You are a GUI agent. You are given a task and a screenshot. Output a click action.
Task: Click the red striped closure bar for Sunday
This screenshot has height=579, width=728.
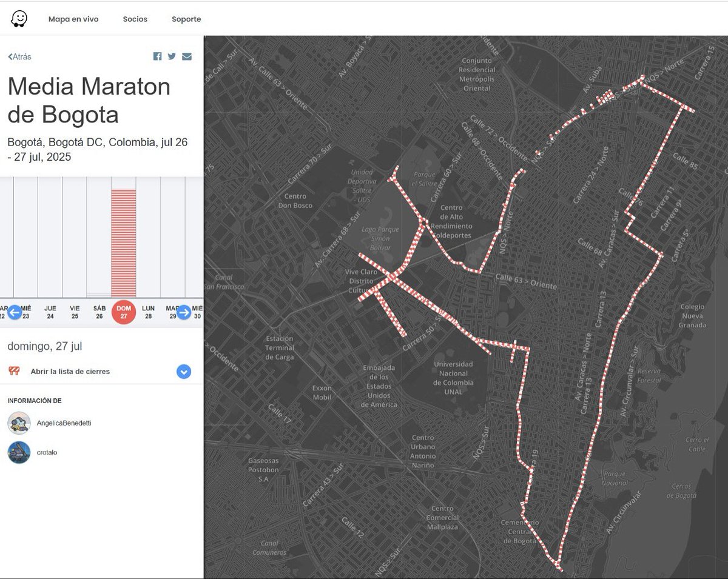pyautogui.click(x=124, y=243)
